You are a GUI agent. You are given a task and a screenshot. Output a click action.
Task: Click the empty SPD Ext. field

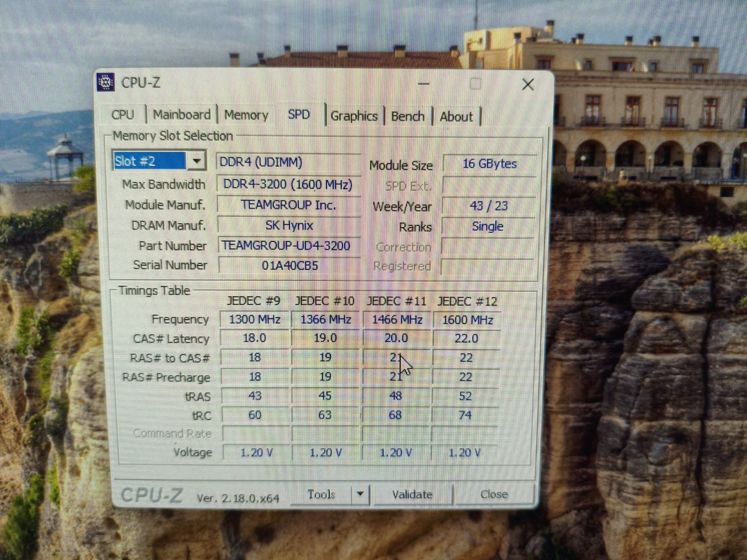pyautogui.click(x=489, y=185)
